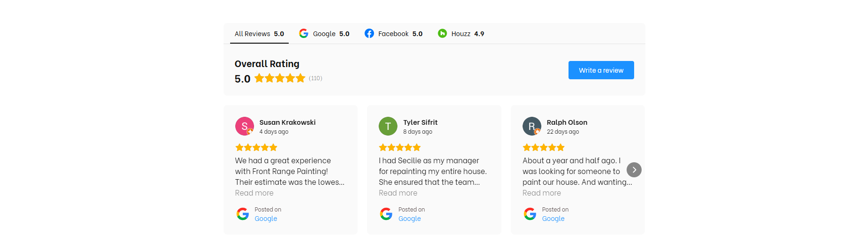Select the All Reviews tab
The width and height of the screenshot is (868, 250).
click(259, 34)
